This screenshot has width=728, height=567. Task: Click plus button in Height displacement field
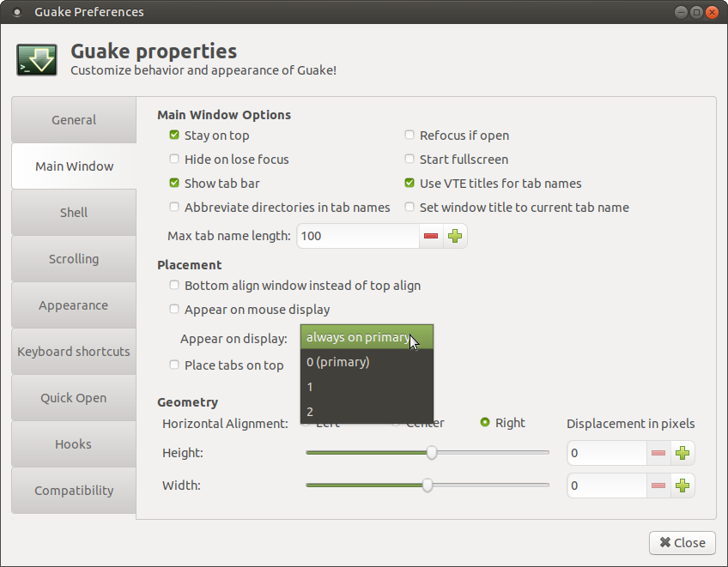[x=682, y=453]
